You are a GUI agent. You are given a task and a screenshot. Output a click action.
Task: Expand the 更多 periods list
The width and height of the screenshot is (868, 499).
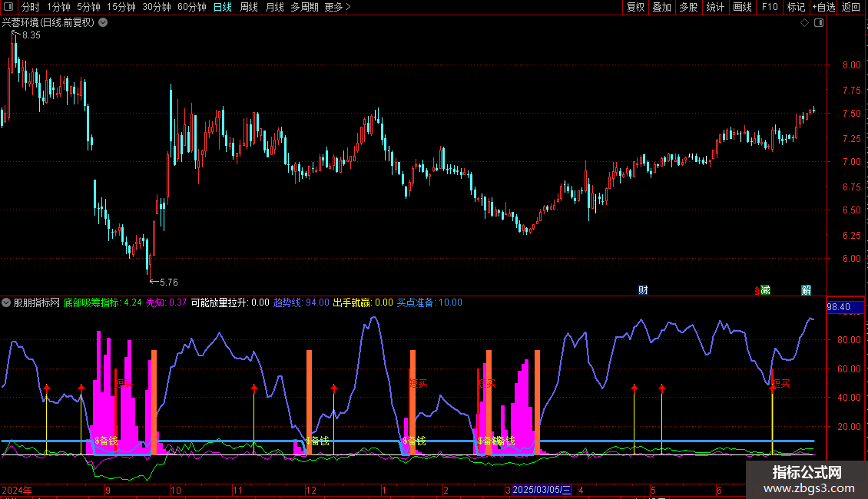(337, 7)
